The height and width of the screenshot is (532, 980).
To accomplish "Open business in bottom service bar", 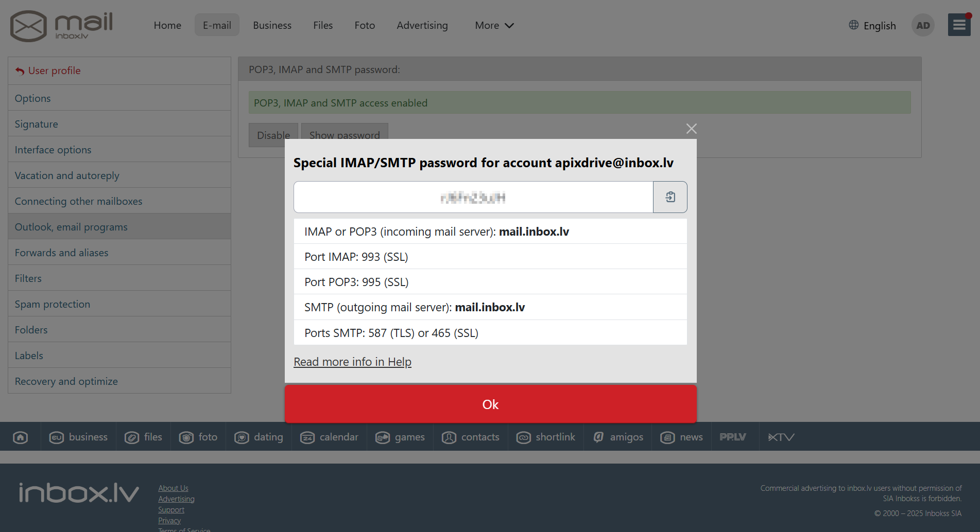I will pyautogui.click(x=78, y=437).
